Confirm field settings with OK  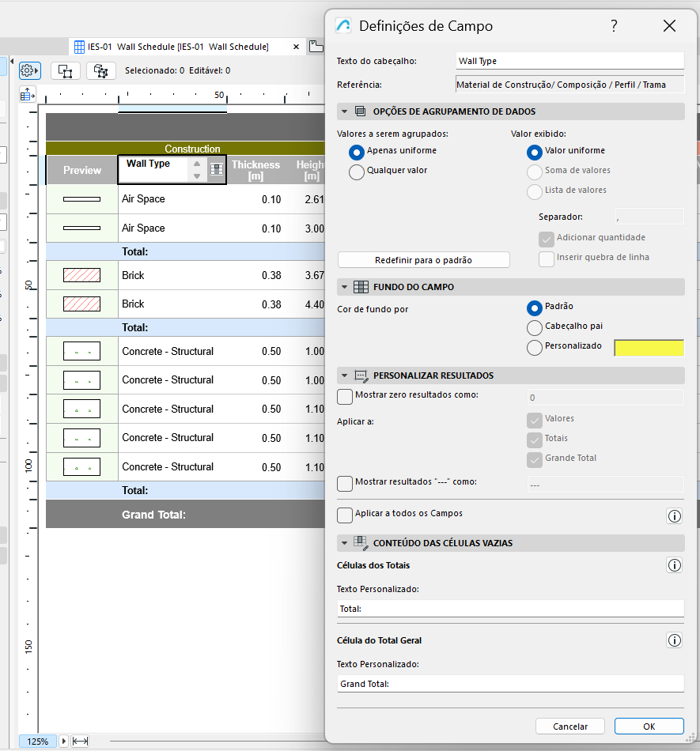649,726
